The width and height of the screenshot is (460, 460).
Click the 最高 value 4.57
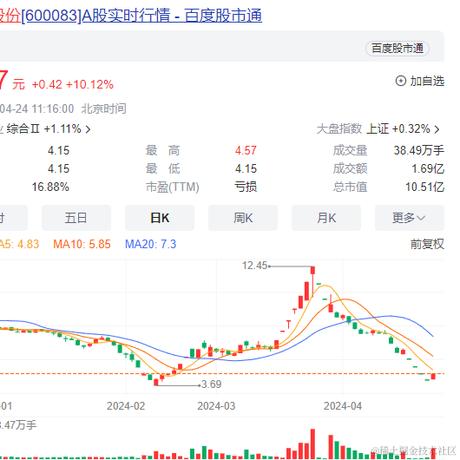pos(246,151)
